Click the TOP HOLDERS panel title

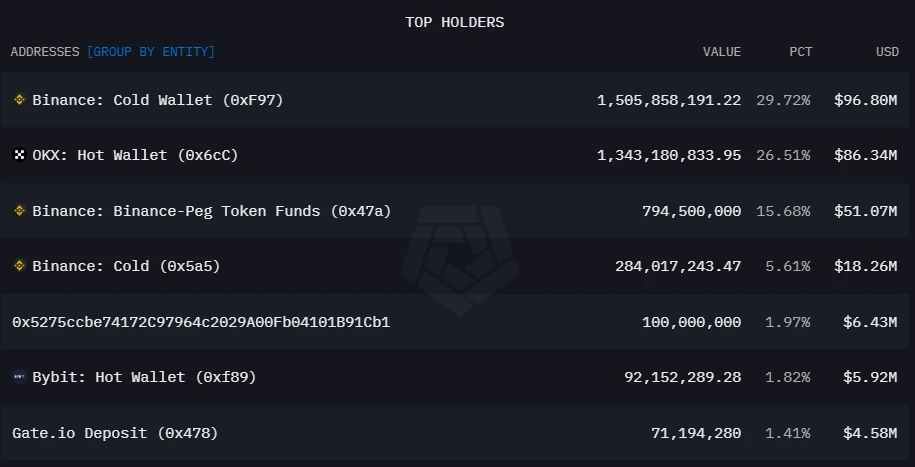tap(455, 22)
